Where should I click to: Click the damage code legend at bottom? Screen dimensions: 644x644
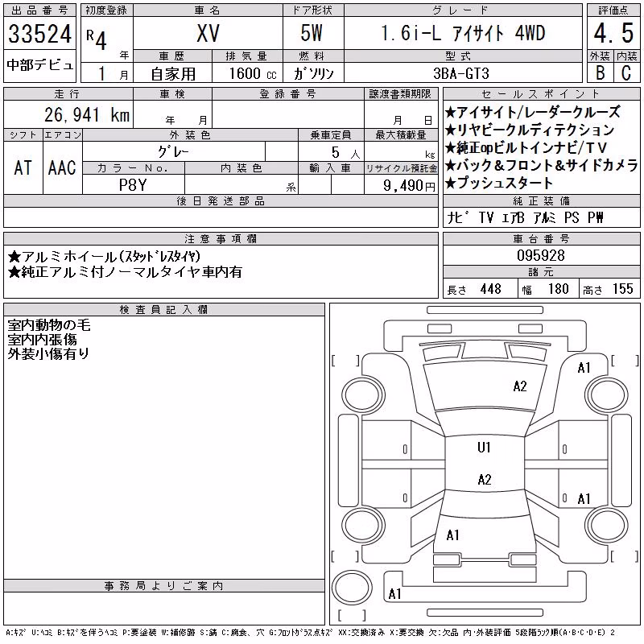click(x=311, y=633)
